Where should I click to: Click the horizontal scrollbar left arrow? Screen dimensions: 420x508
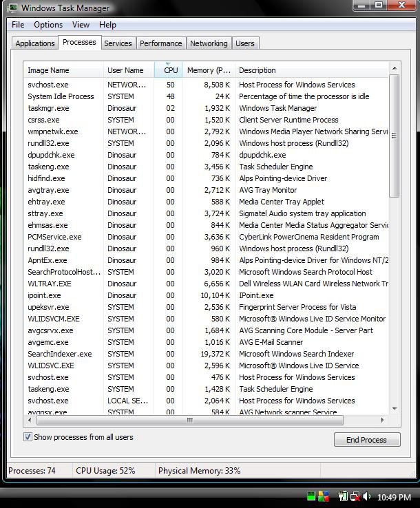click(30, 420)
